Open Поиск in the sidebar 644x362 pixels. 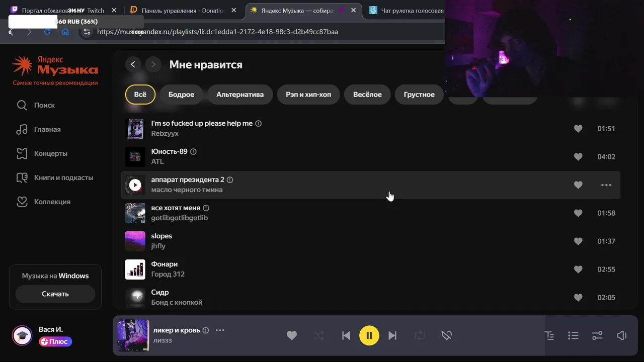pyautogui.click(x=36, y=105)
